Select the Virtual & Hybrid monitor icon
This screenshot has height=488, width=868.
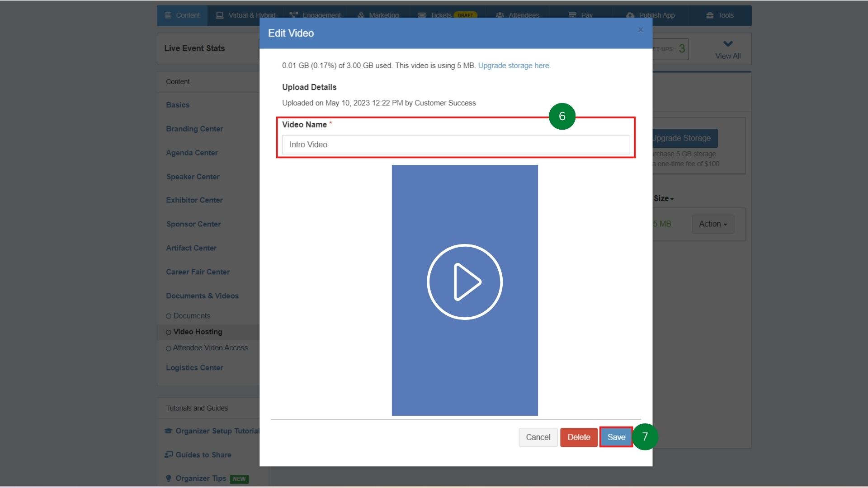tap(220, 15)
